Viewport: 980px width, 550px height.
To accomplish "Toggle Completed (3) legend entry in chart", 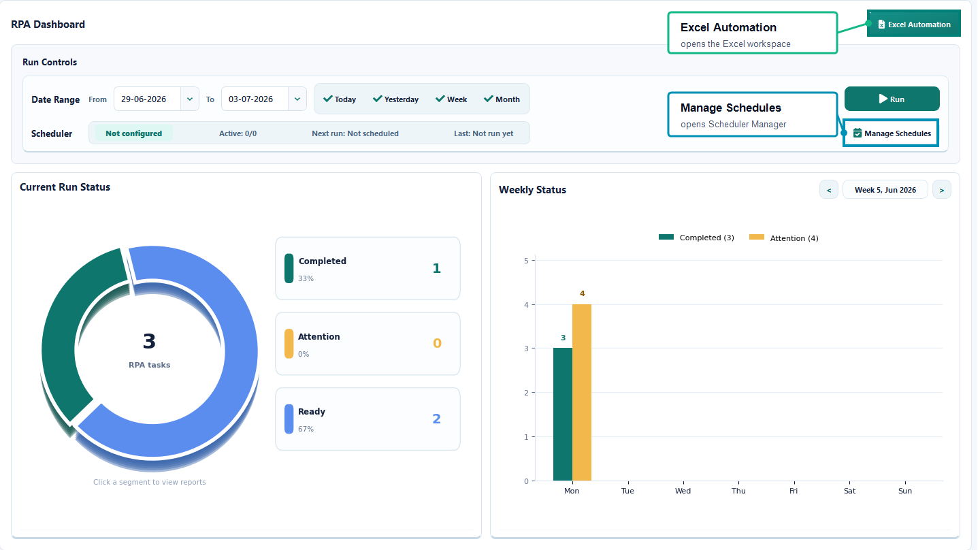I will pos(696,238).
